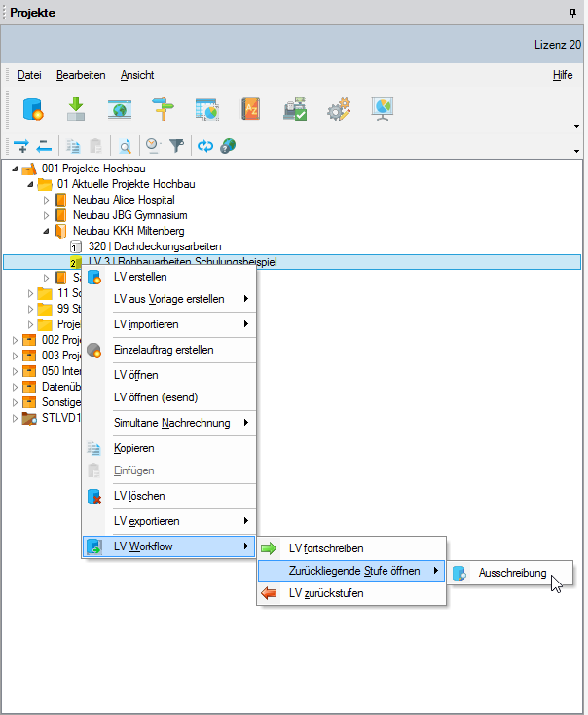Choose Kopieren from context menu
Image resolution: width=588 pixels, height=715 pixels.
pos(169,448)
